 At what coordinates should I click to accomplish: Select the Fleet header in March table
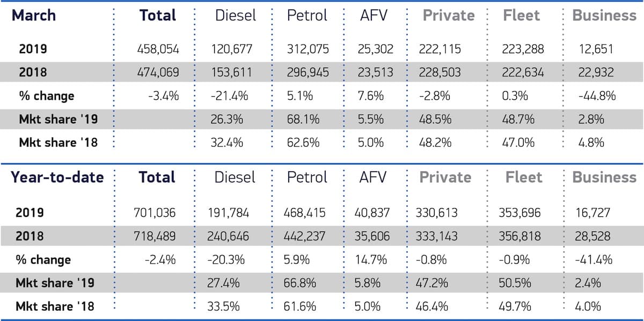tap(521, 16)
